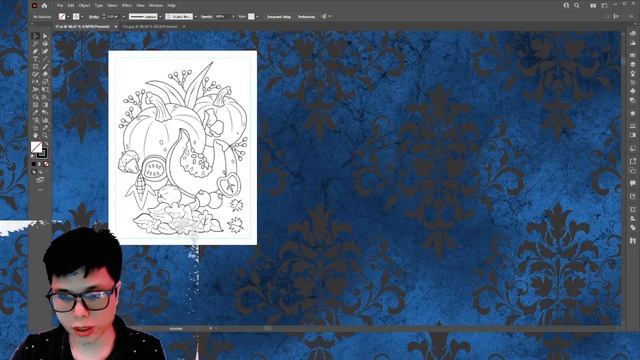Open the Comments panel speech-bubble icon
Viewport: 640px width, 360px height.
(633, 183)
